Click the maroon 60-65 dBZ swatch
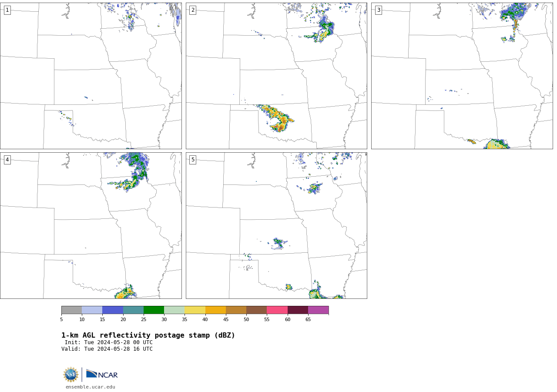Screen dimensions: 557x392 point(298,310)
